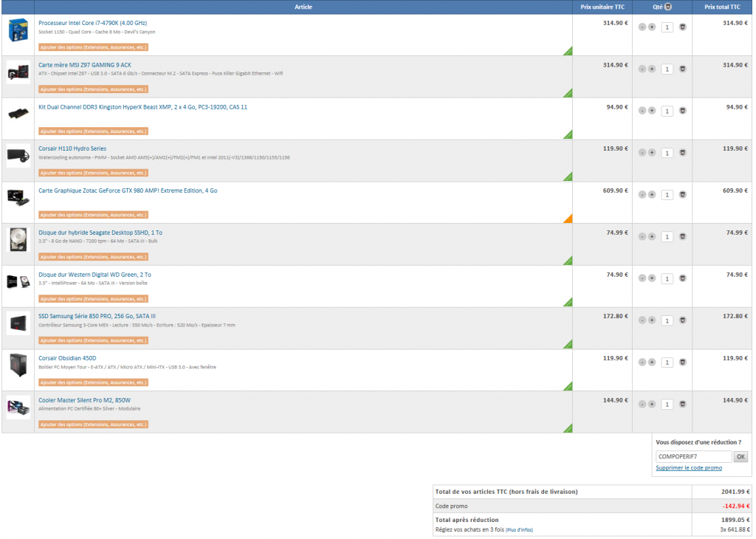Image resolution: width=756 pixels, height=539 pixels.
Task: Open Corsair Obsidian 450D product link
Action: pyautogui.click(x=67, y=358)
